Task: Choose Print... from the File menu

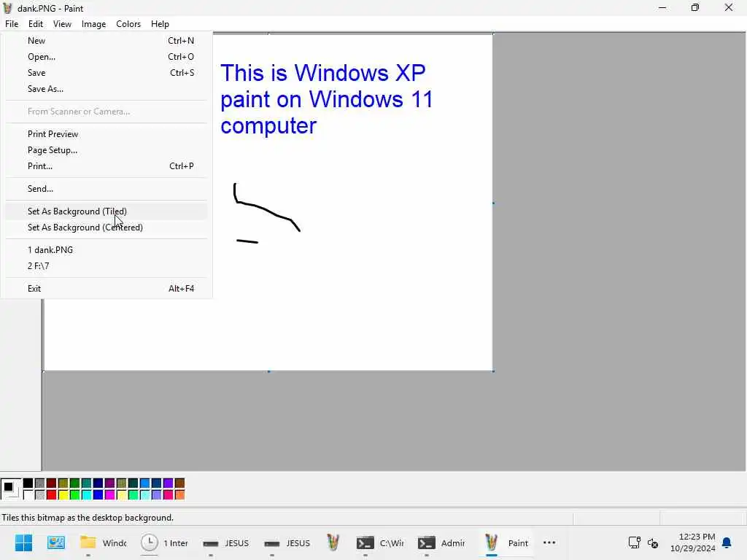Action: tap(107, 166)
